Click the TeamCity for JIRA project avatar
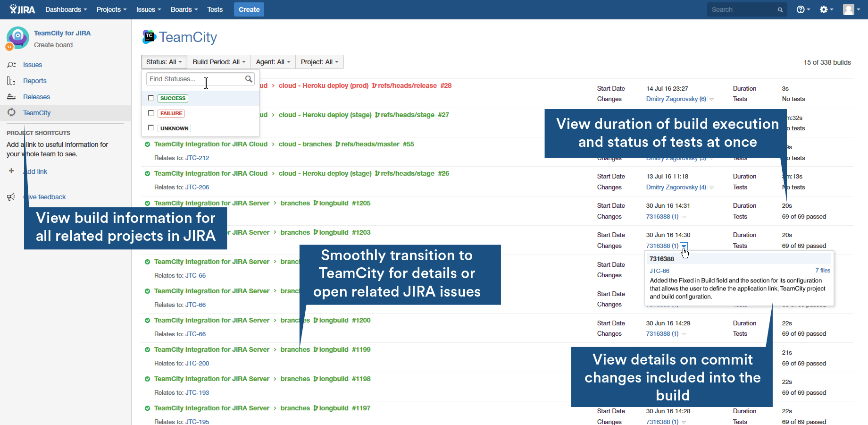868x425 pixels. coord(17,38)
